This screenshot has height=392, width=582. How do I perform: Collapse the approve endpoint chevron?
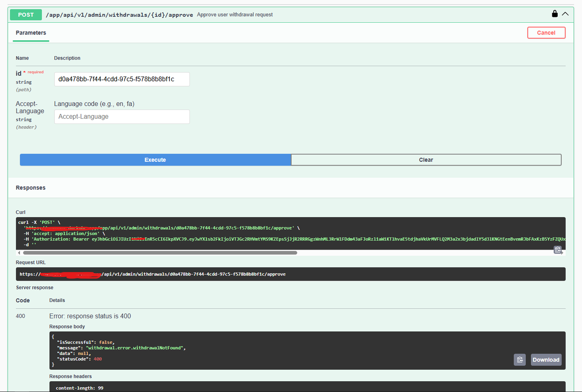565,14
